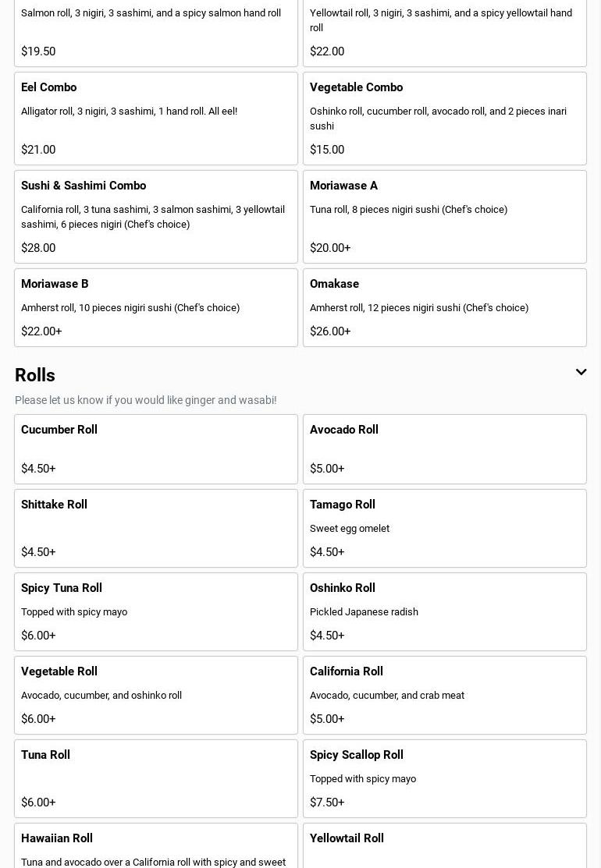Collapse the Rolls section chevron
The height and width of the screenshot is (868, 601).
pos(581,373)
